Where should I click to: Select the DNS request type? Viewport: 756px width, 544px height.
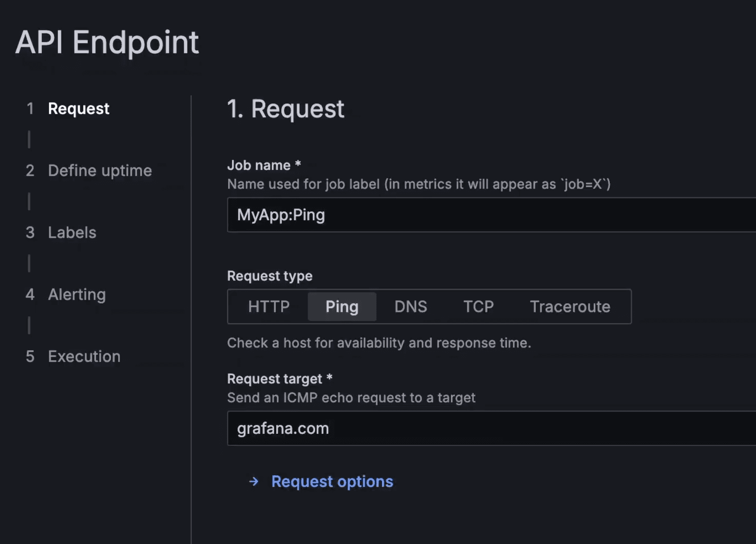click(411, 306)
